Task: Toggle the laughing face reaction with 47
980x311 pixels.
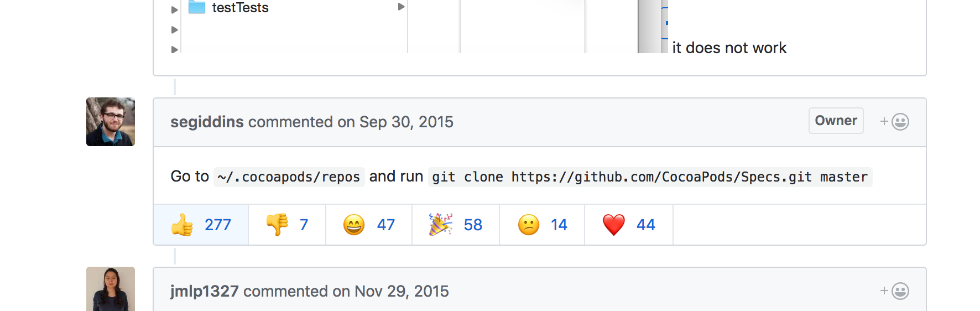Action: coord(369,225)
